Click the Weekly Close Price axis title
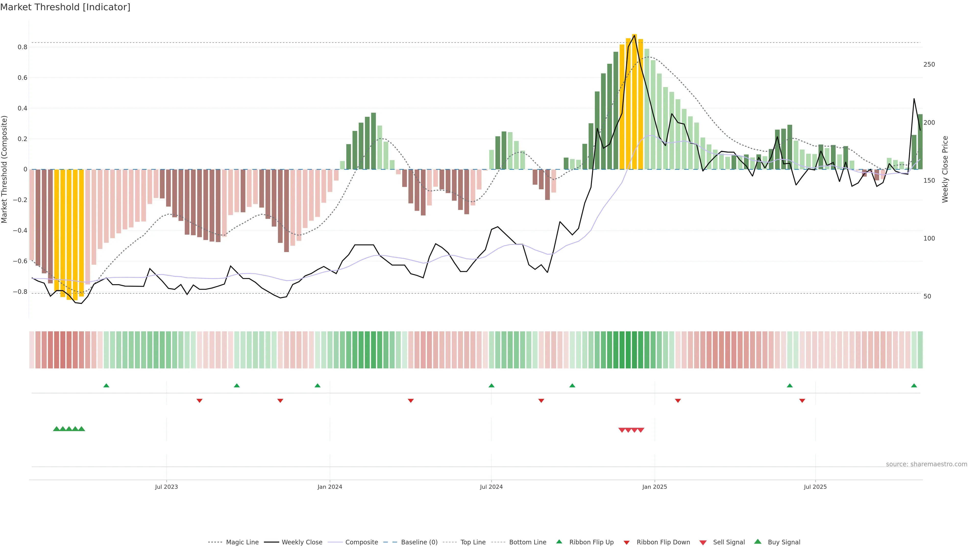Viewport: 980px width, 551px height. click(x=945, y=169)
